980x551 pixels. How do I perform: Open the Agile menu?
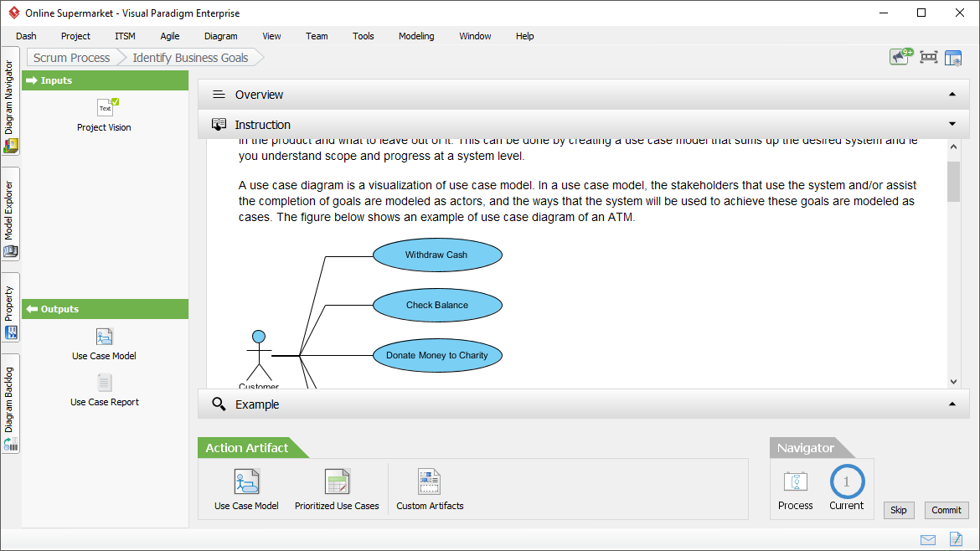click(170, 36)
